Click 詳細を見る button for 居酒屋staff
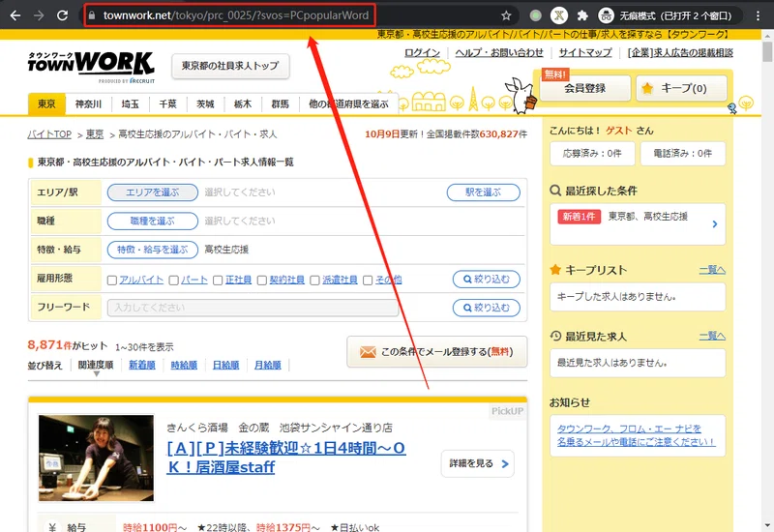Screen dimensions: 774x532 pos(478,463)
